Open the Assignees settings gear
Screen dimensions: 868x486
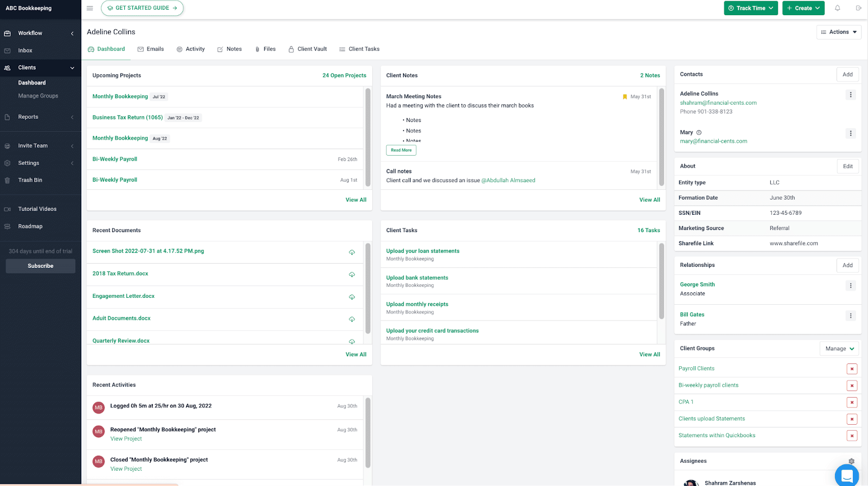851,461
